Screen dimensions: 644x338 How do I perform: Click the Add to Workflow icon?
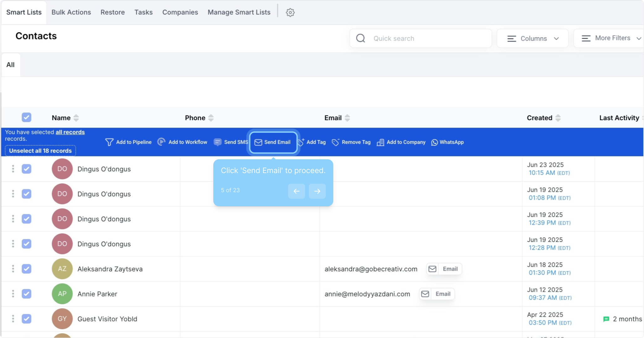pyautogui.click(x=161, y=142)
